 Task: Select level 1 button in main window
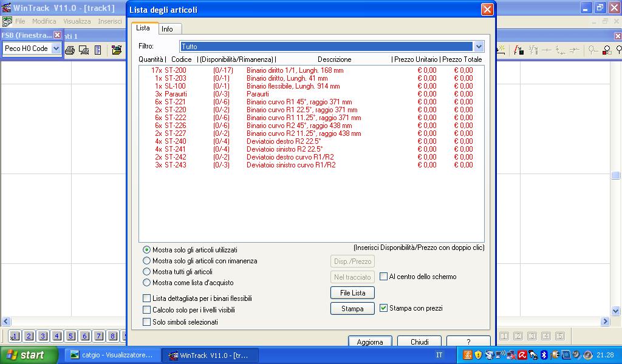15,336
